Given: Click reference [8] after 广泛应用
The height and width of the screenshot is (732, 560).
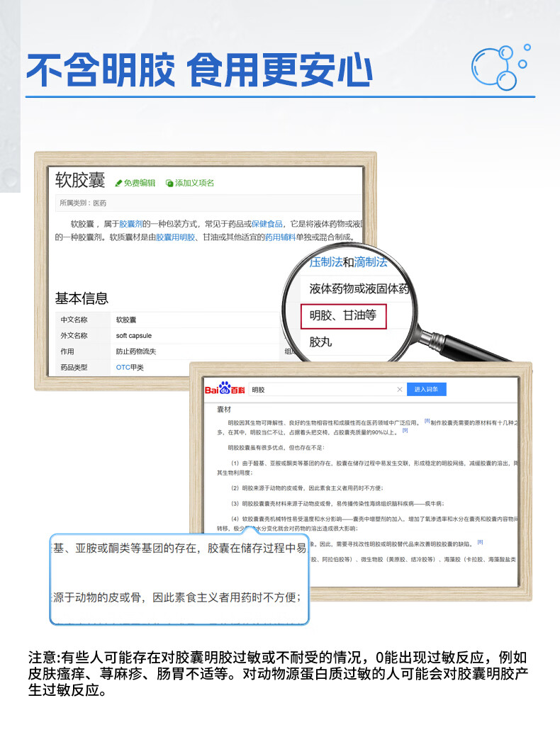Looking at the screenshot, I should click(x=427, y=421).
